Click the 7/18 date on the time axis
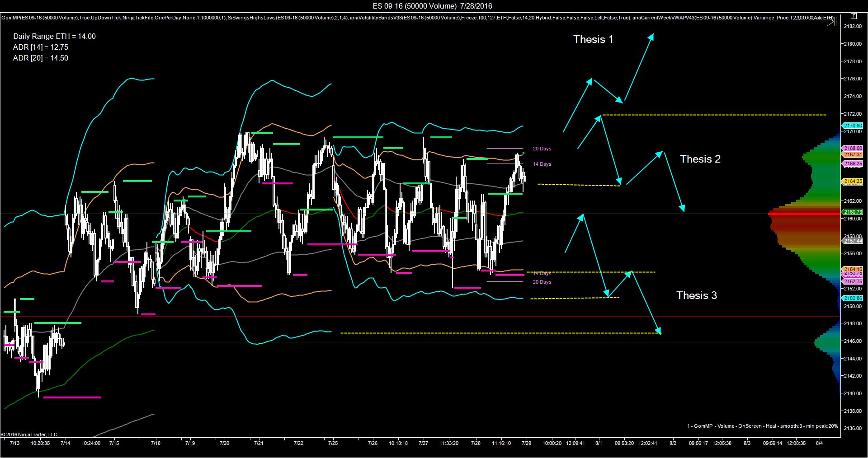Screen dimensions: 868x458 click(x=156, y=443)
